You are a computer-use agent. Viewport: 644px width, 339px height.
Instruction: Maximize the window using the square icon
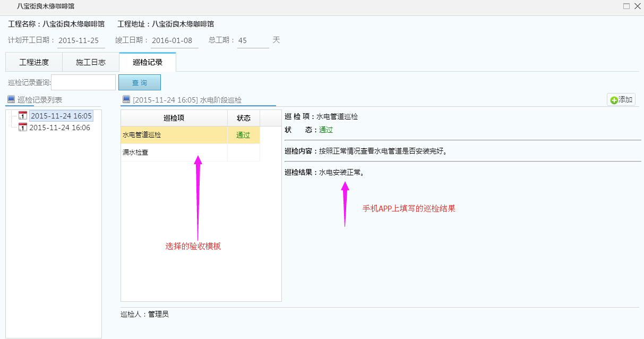pyautogui.click(x=626, y=6)
